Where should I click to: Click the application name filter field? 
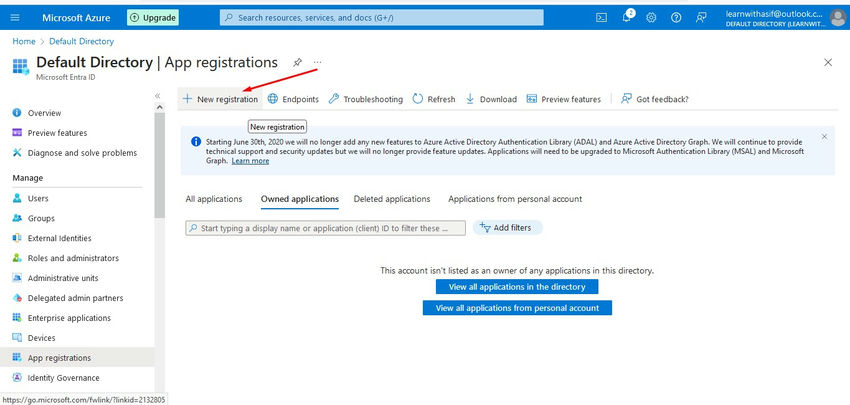(x=326, y=228)
